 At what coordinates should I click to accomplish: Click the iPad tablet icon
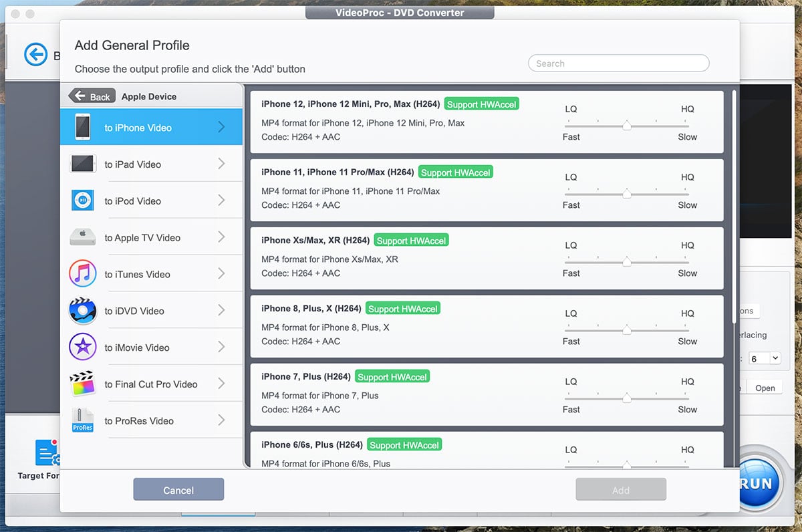[x=83, y=164]
